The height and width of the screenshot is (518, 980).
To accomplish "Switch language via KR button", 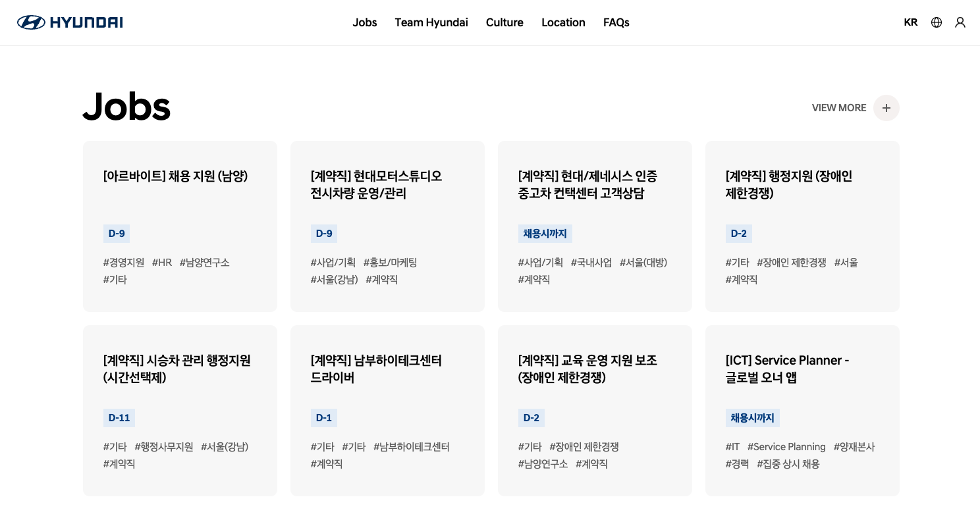I will pyautogui.click(x=911, y=22).
